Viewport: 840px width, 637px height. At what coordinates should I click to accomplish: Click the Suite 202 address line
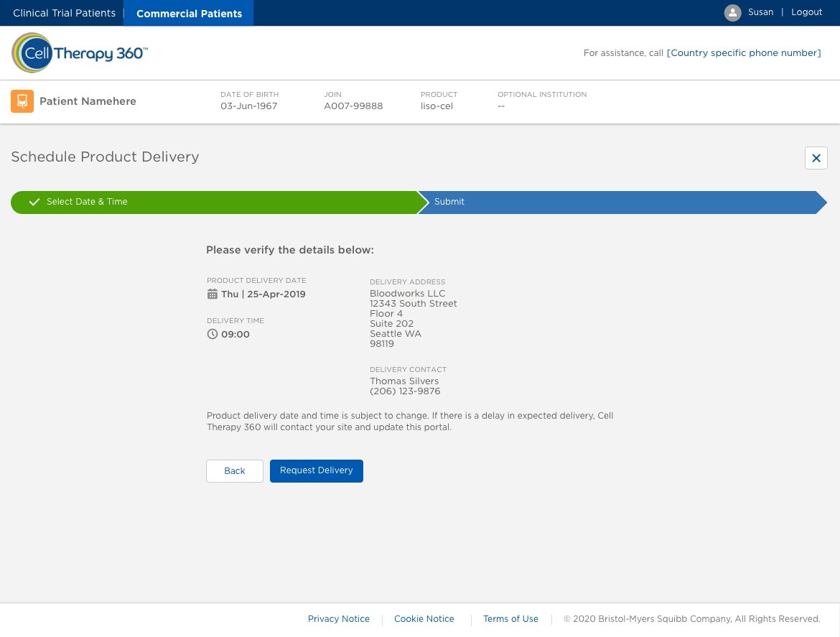391,324
